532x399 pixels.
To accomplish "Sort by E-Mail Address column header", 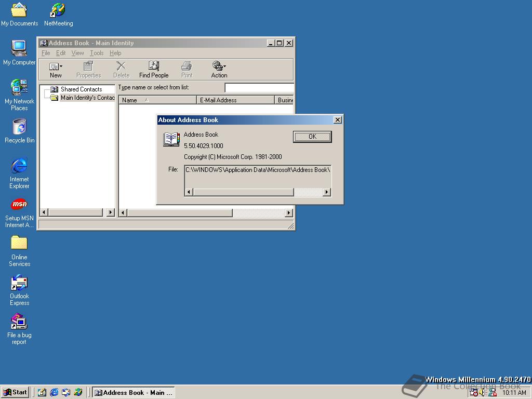I will click(235, 100).
